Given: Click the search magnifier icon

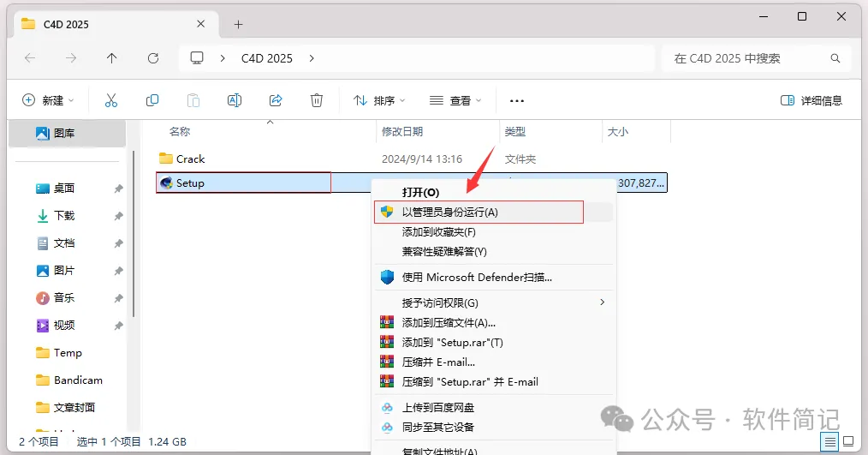Looking at the screenshot, I should [x=835, y=58].
